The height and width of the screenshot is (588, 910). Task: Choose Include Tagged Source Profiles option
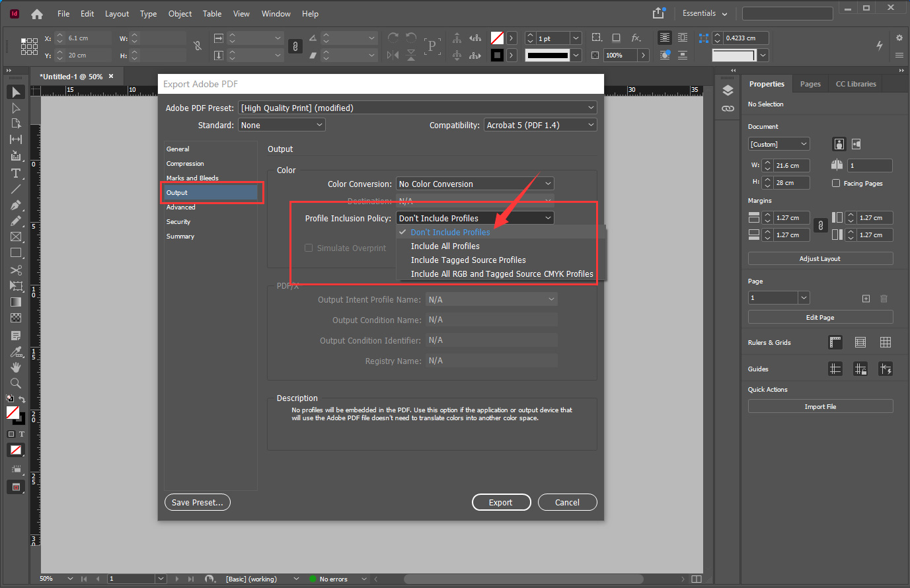(x=468, y=260)
